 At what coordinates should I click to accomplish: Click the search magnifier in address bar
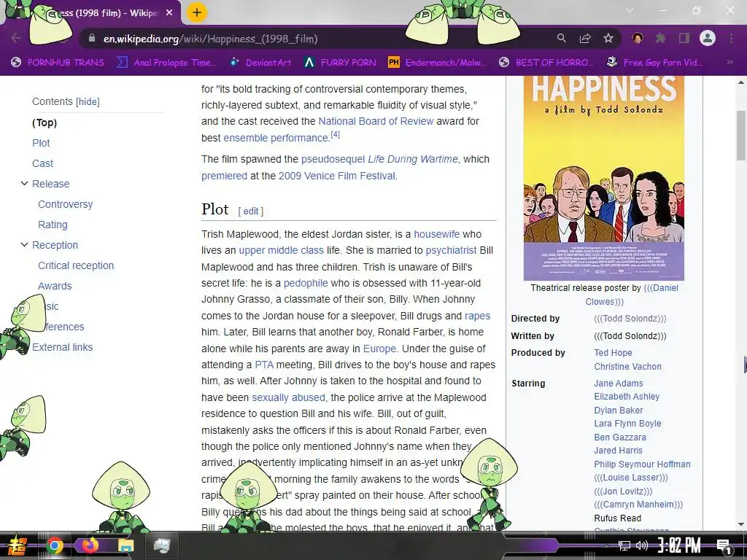(x=562, y=38)
